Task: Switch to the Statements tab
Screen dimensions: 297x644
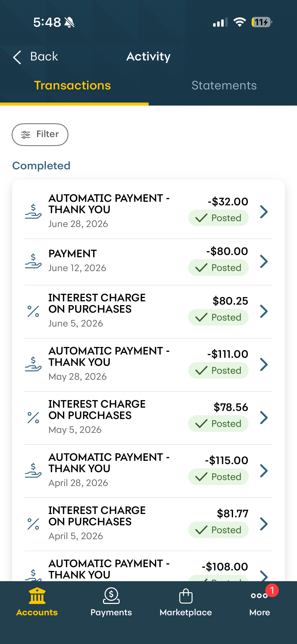Action: (224, 86)
